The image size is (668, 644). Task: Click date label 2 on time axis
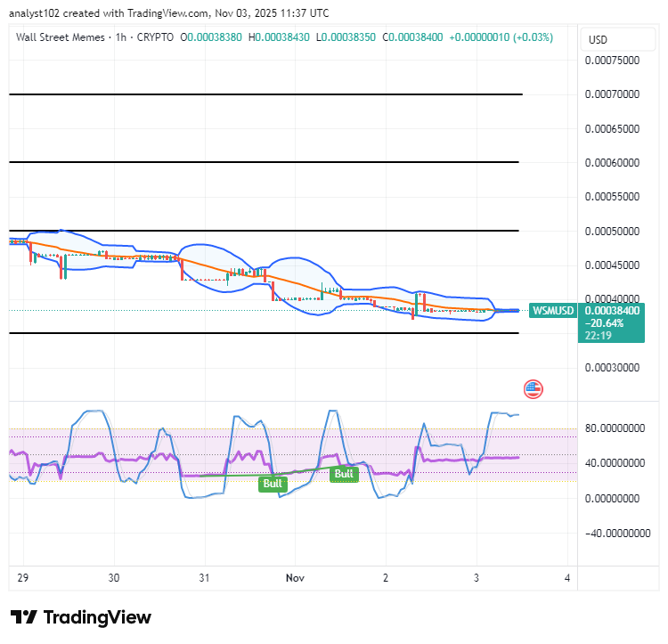[386, 578]
